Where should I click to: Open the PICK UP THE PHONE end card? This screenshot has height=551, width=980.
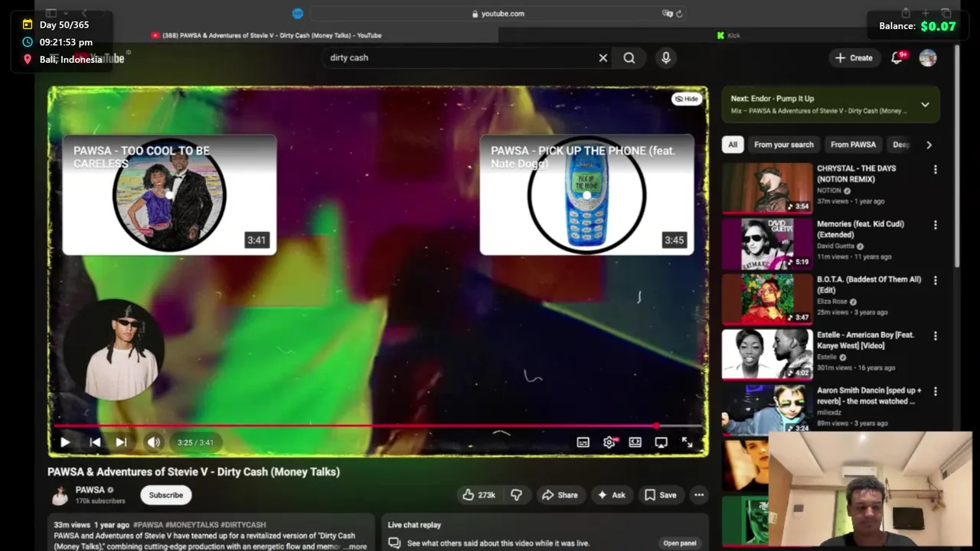coord(586,194)
